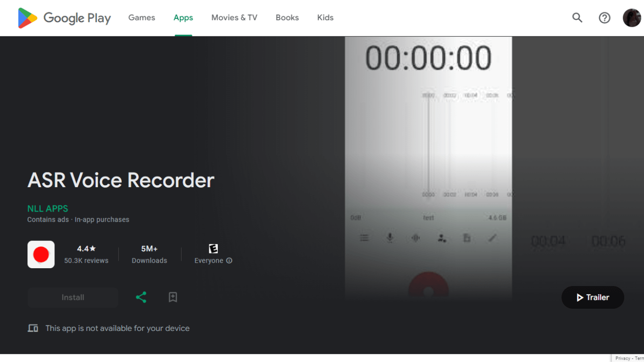The width and height of the screenshot is (644, 362).
Task: Select the currently active Apps tab
Action: tap(183, 17)
